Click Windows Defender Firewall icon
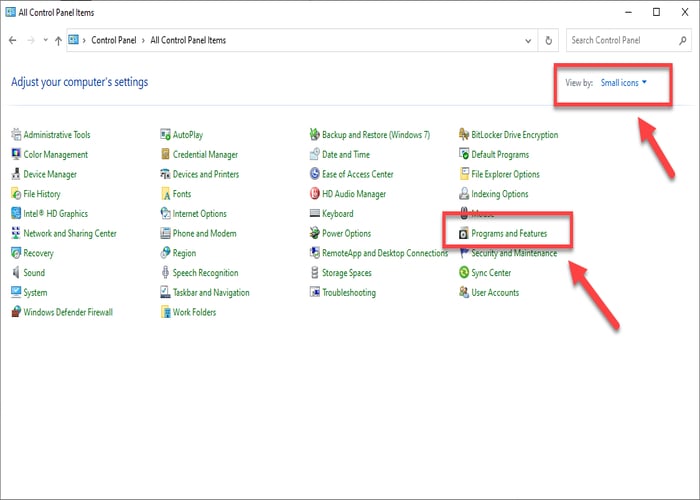 [16, 312]
